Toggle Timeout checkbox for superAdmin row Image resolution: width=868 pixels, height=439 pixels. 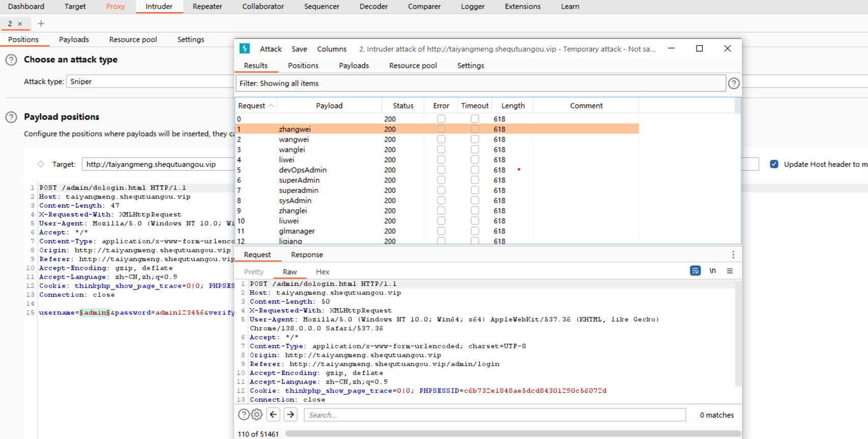pyautogui.click(x=475, y=180)
